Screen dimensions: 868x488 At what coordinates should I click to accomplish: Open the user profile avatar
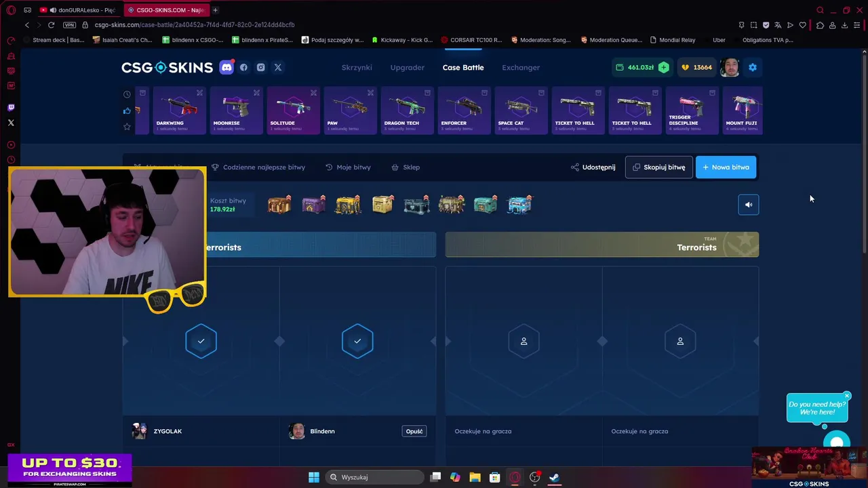(730, 67)
